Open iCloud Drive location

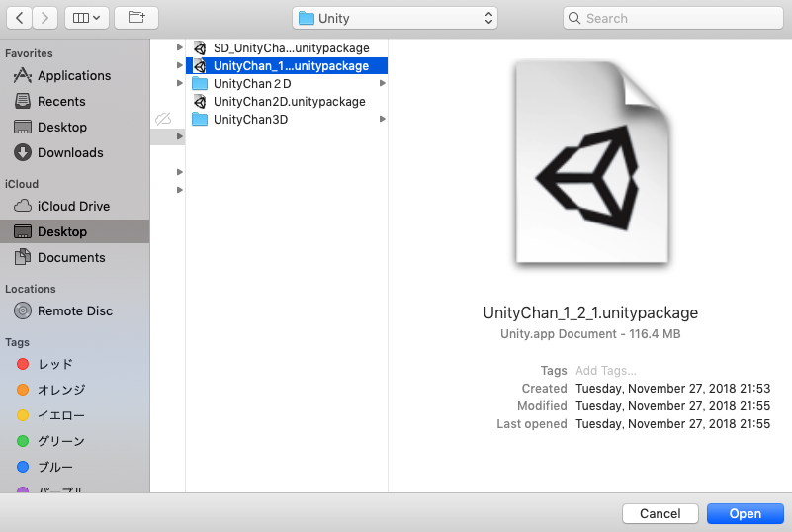(x=73, y=206)
